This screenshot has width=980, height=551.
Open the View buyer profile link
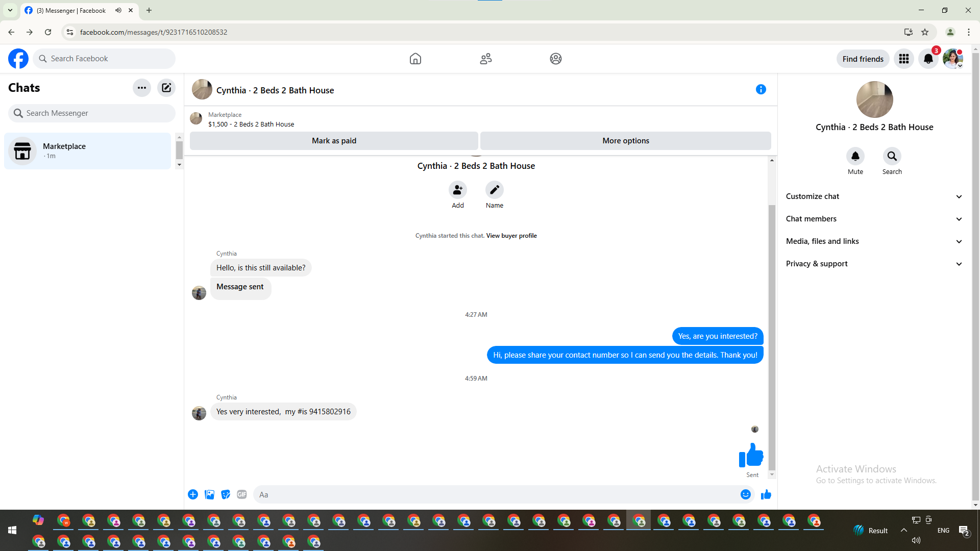click(x=511, y=236)
